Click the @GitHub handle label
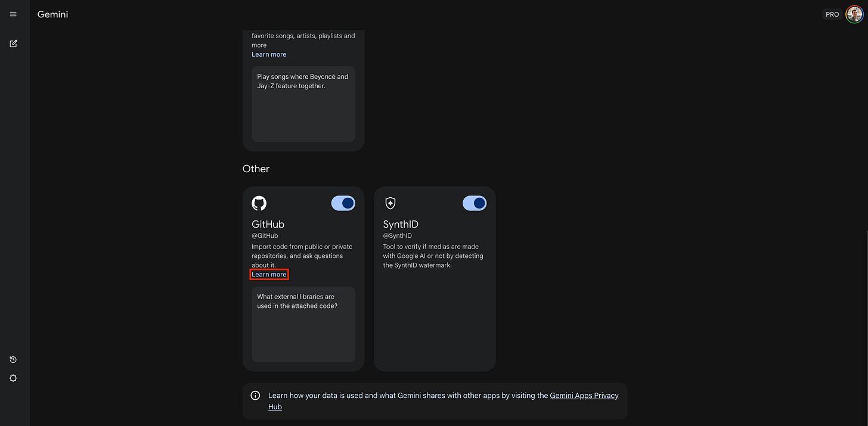 [x=265, y=235]
